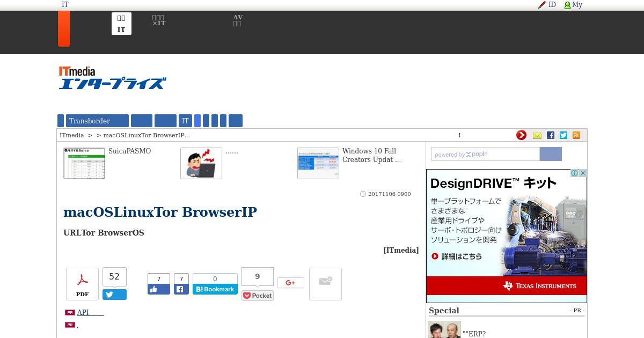Screen dimensions: 644x338
Task: Share the article via the Twitter button
Action: (114, 295)
